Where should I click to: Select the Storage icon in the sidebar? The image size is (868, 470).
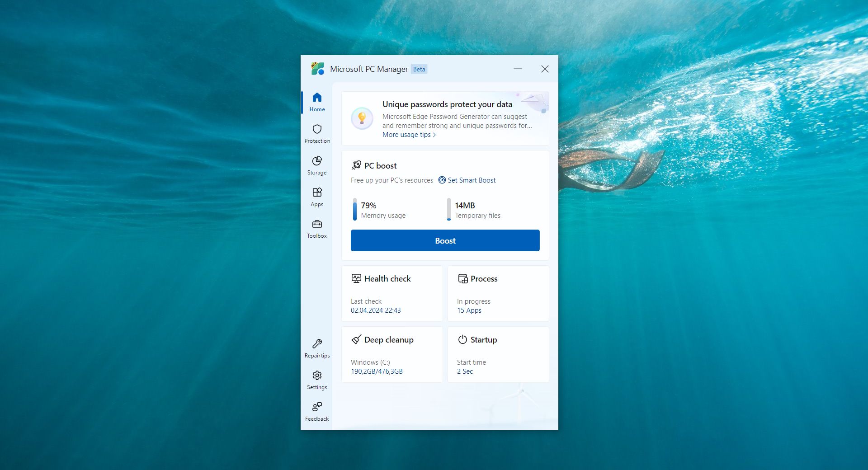[x=317, y=165]
